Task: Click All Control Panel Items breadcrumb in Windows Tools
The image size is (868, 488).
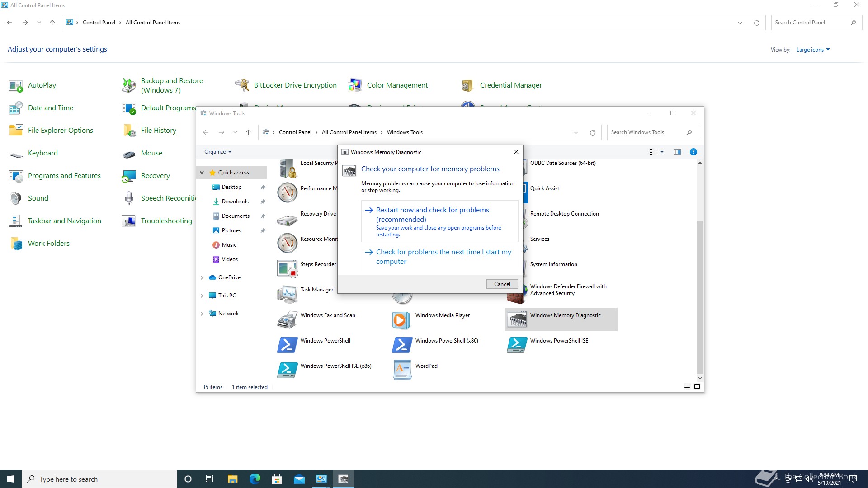Action: [x=349, y=132]
